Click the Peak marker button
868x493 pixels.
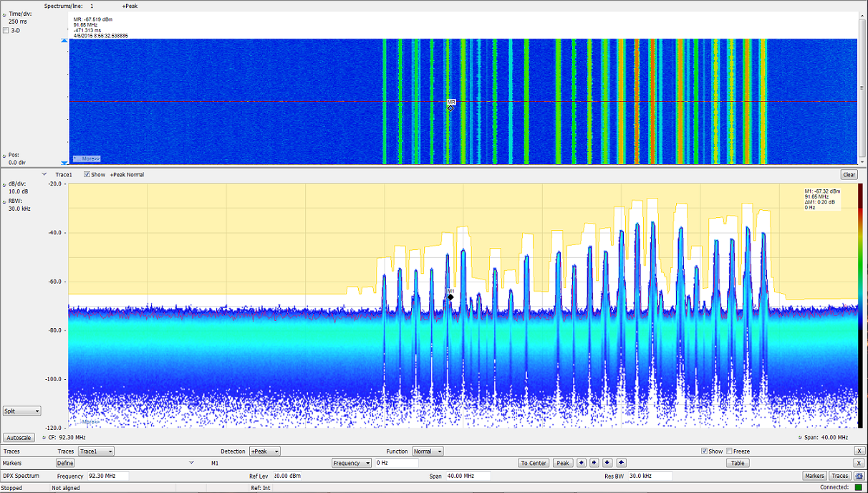pyautogui.click(x=563, y=463)
